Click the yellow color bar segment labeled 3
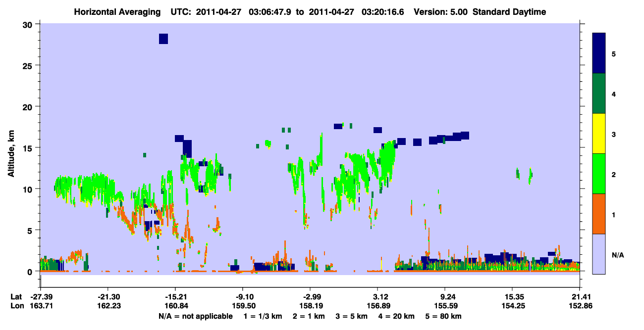This screenshot has width=644, height=330. (599, 134)
